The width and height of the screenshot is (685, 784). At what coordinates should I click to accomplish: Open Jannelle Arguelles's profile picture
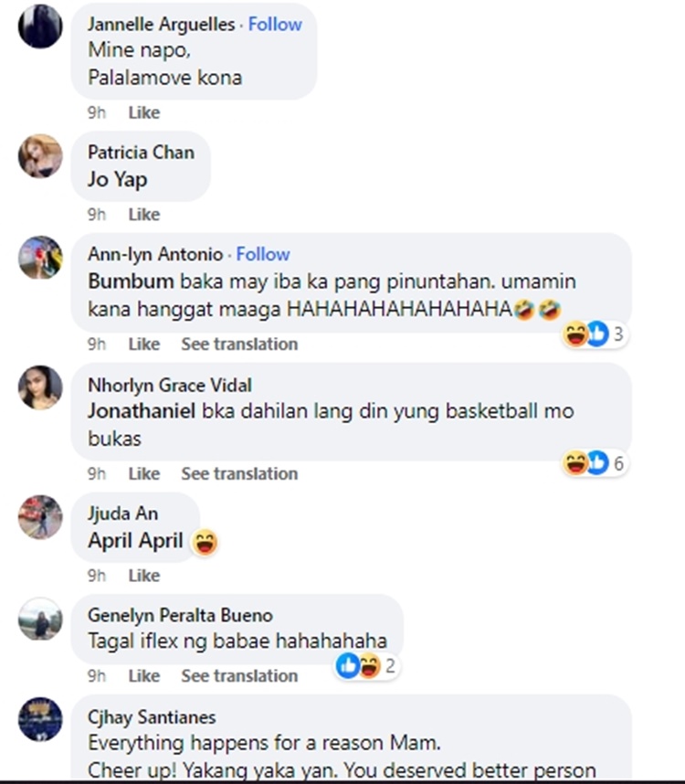tap(40, 26)
